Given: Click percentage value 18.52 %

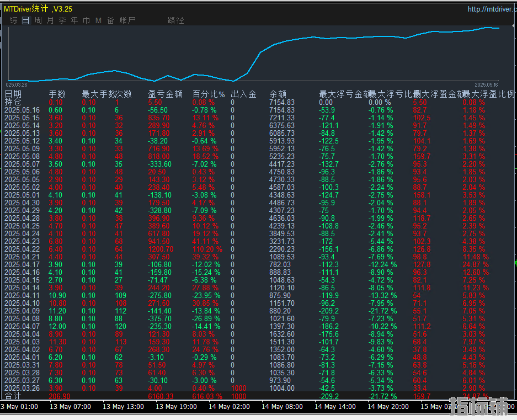Looking at the screenshot, I should coord(205,156).
